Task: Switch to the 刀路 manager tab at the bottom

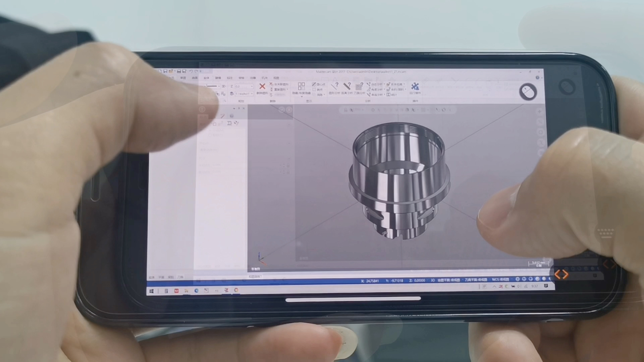Action: [180, 277]
